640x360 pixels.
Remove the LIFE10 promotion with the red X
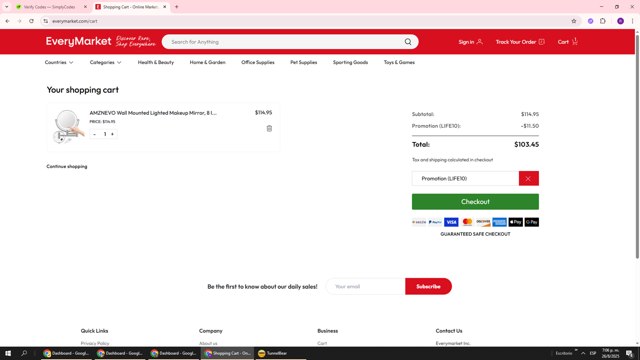(529, 178)
